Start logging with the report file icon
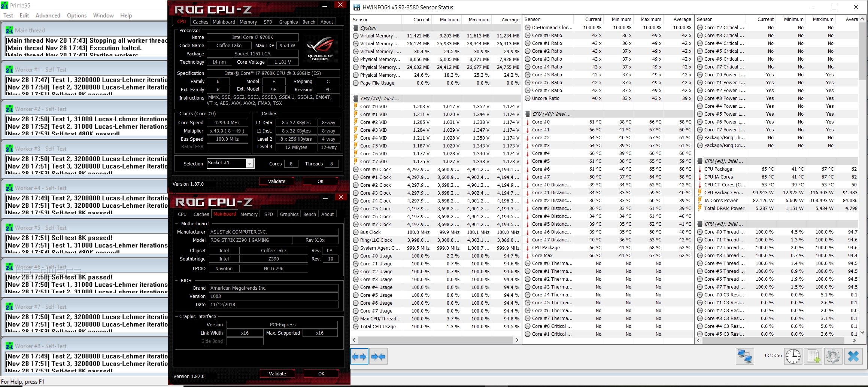The image size is (868, 387). click(814, 356)
